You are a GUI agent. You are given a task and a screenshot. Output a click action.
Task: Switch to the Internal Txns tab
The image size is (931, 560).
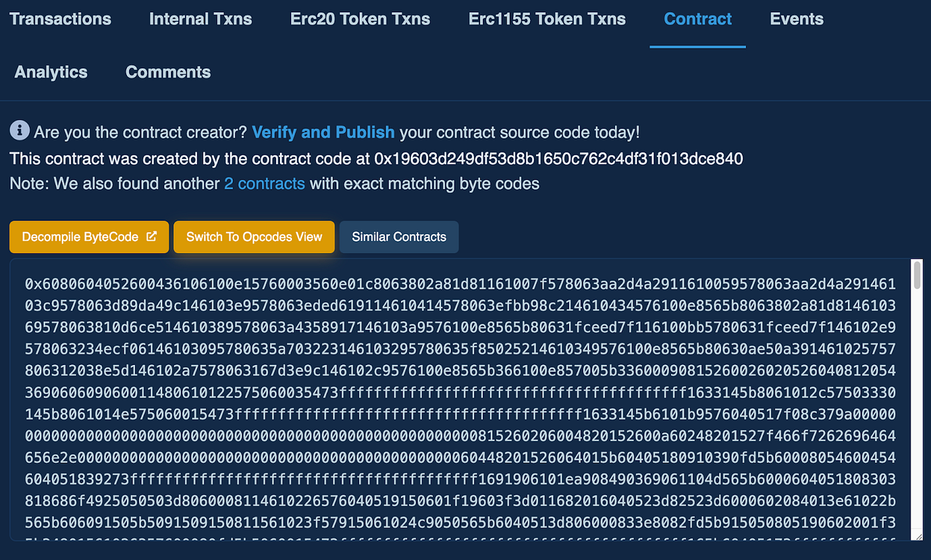[201, 19]
